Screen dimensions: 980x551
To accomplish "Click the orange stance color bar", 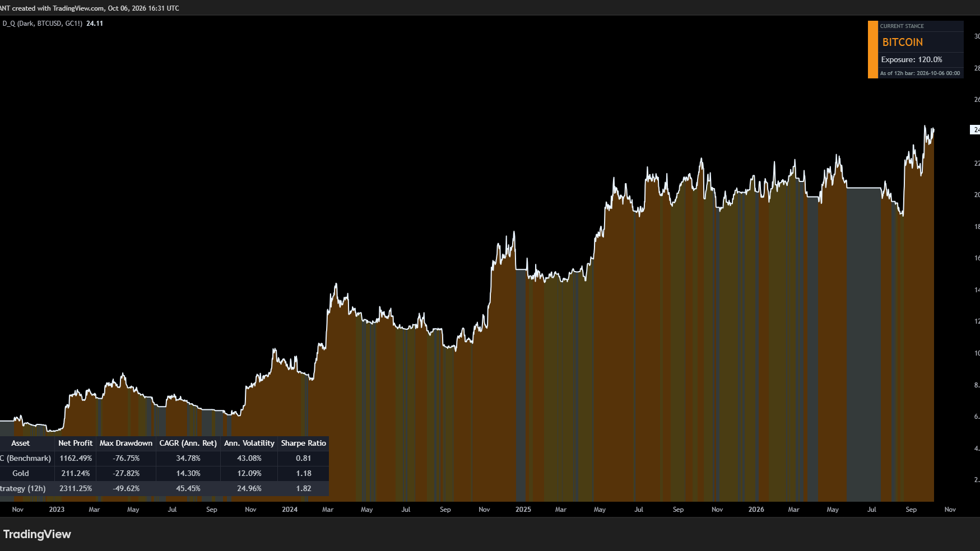I will [x=872, y=49].
